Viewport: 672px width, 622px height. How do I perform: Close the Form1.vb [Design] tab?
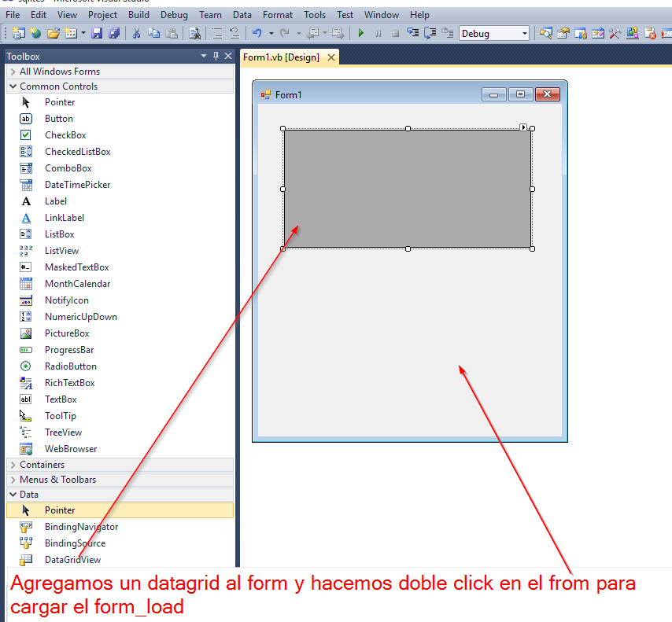point(331,57)
